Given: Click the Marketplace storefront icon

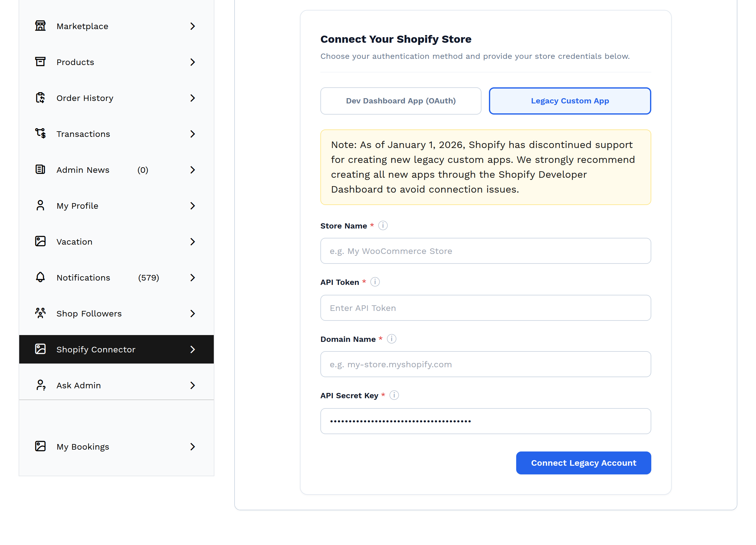Looking at the screenshot, I should [40, 26].
